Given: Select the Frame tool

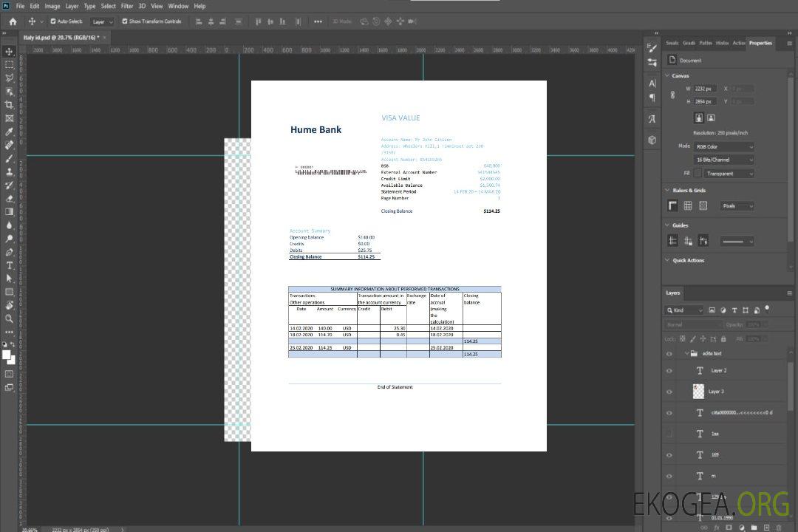Looking at the screenshot, I should pos(9,118).
